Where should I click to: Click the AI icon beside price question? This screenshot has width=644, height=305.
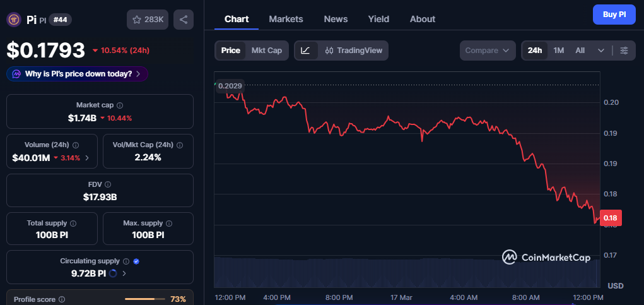click(x=16, y=74)
